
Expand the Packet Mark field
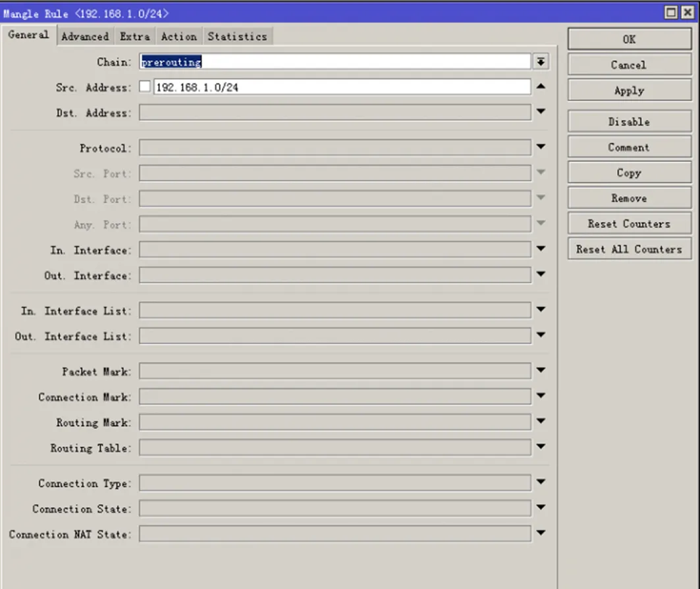(541, 370)
